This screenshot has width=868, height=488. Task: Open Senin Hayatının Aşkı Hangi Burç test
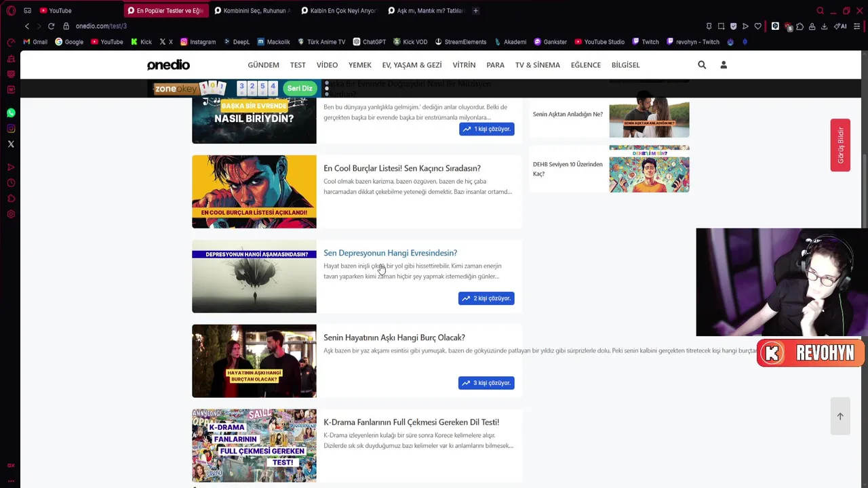click(394, 338)
